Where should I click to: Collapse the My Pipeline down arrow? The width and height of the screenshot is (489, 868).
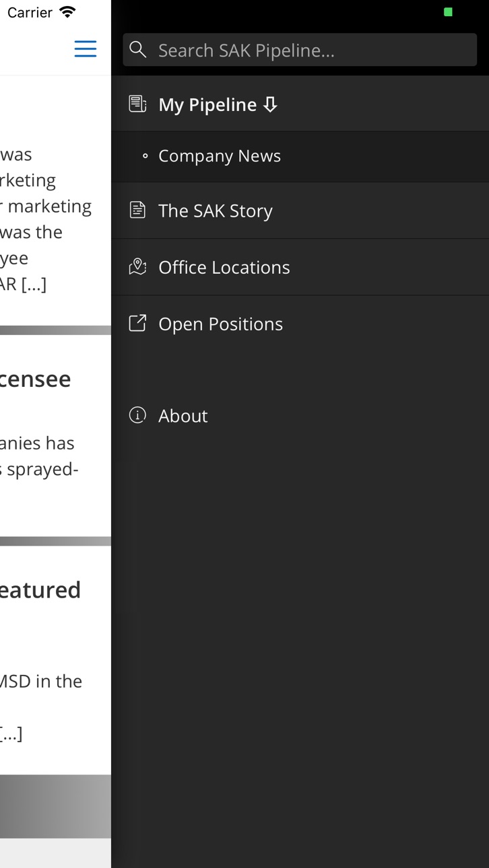point(270,104)
